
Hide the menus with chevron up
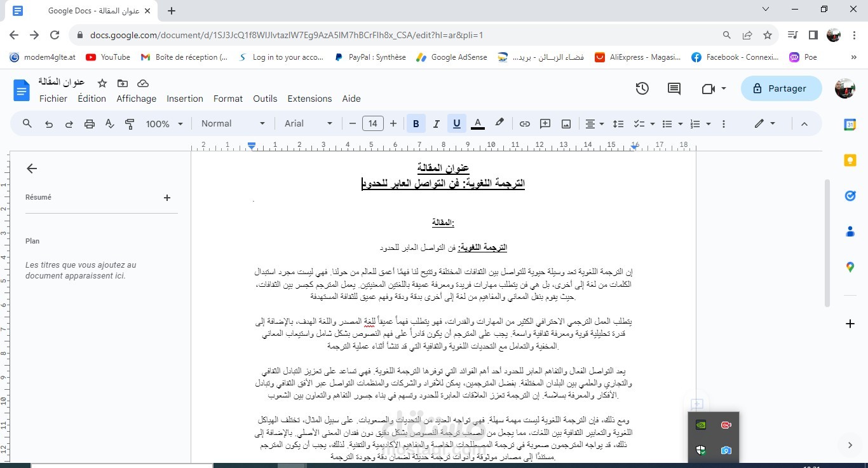click(x=804, y=124)
